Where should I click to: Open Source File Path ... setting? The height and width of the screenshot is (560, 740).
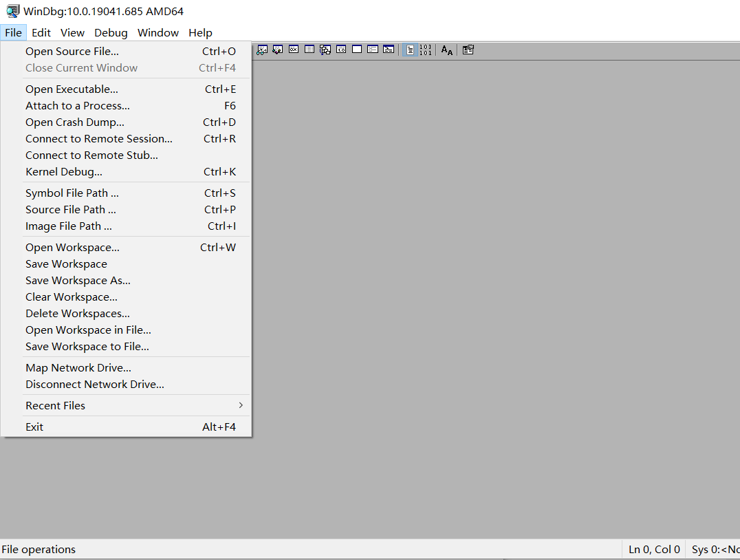pyautogui.click(x=126, y=209)
